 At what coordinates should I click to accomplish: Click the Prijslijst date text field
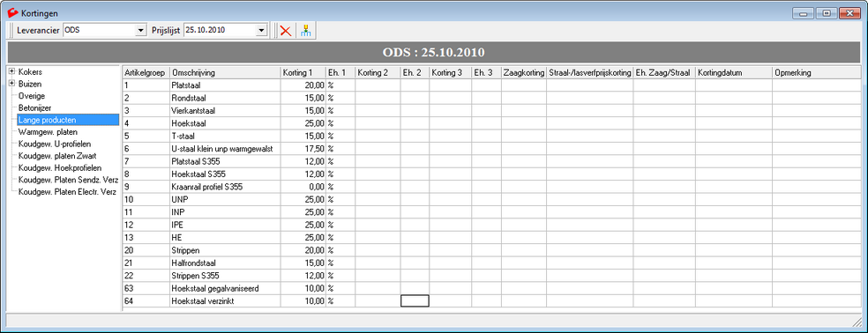click(221, 31)
